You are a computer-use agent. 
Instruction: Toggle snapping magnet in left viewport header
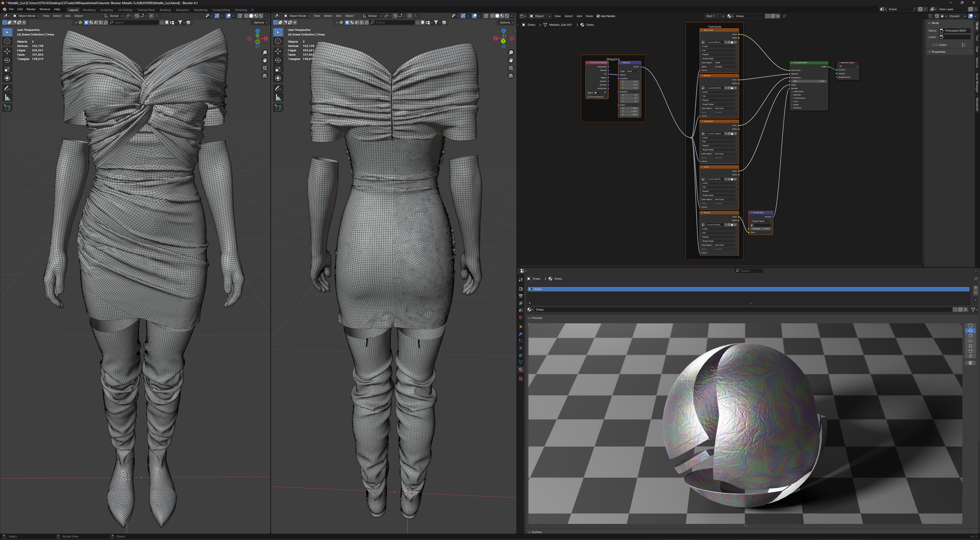click(x=137, y=16)
